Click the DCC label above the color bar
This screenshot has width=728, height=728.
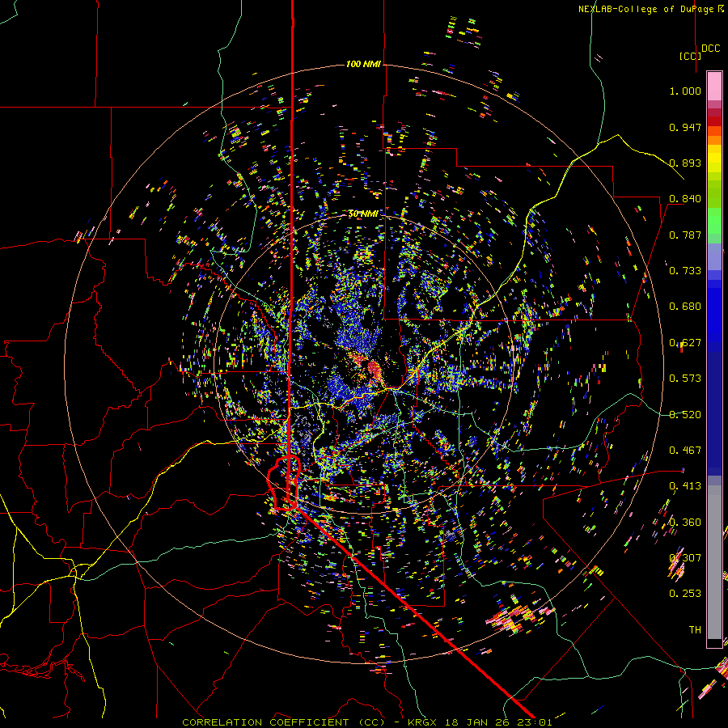(710, 49)
